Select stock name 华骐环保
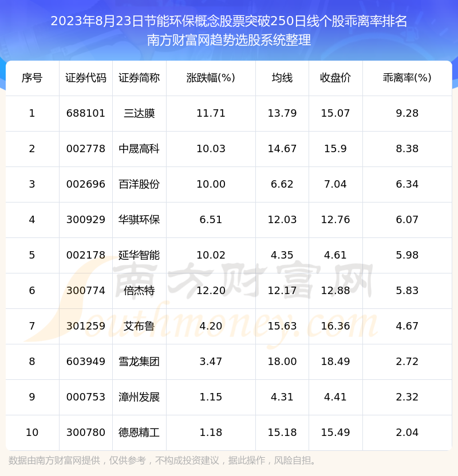The height and width of the screenshot is (476, 458). (139, 220)
